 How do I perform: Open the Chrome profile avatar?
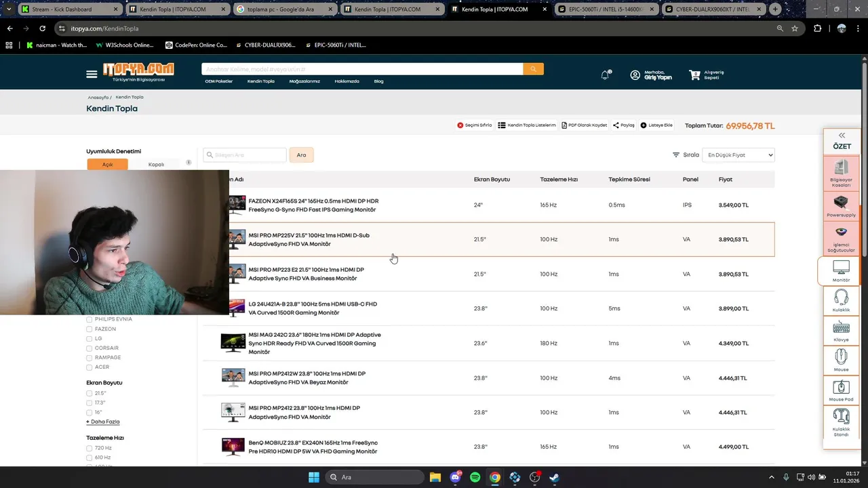[x=842, y=28]
